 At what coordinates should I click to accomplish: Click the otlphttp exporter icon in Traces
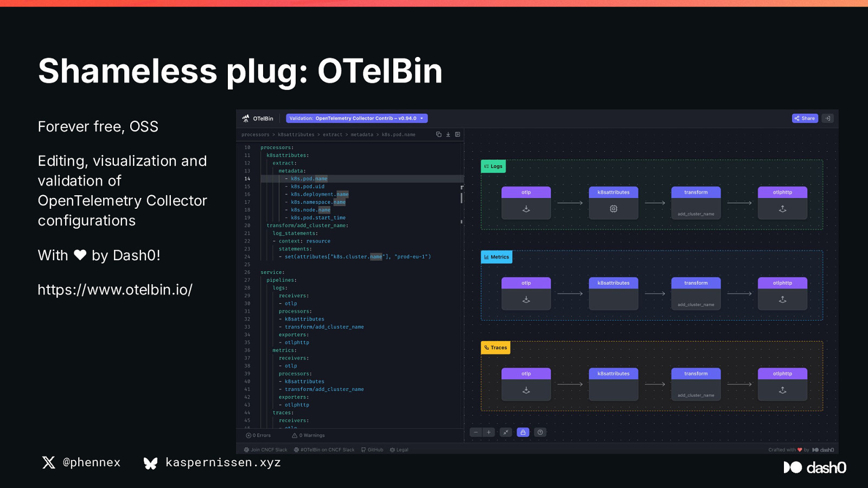pos(783,390)
